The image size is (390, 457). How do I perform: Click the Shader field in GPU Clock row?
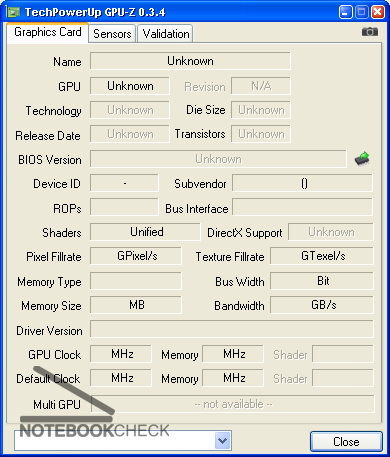coord(343,354)
